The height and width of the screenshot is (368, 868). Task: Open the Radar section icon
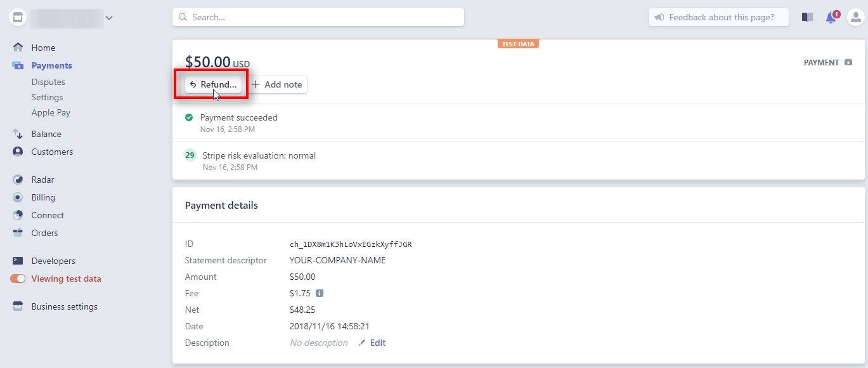18,180
